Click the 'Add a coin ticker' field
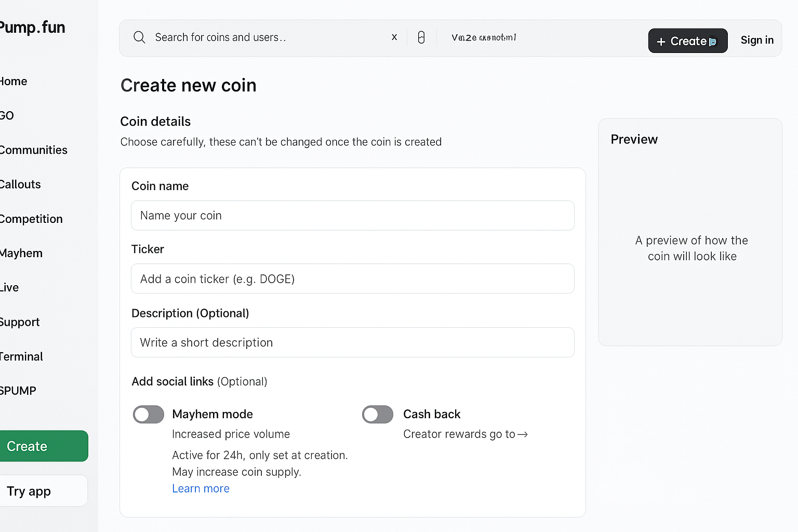Viewport: 798px width, 532px height. (x=353, y=279)
